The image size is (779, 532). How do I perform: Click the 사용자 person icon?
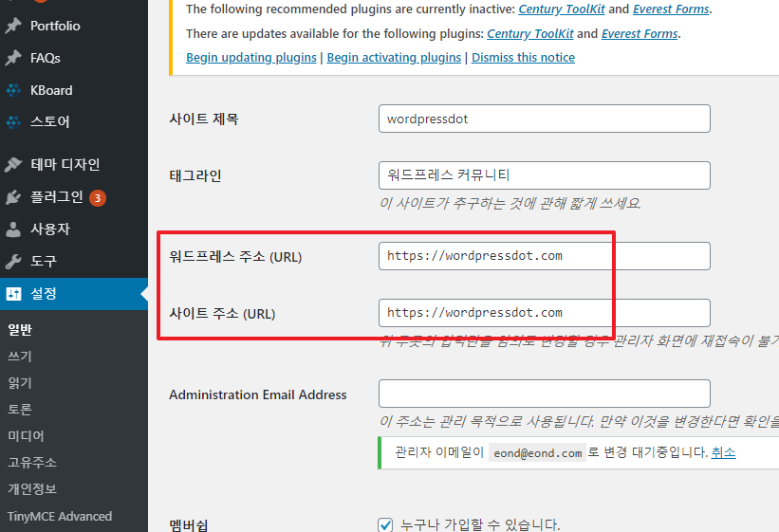pyautogui.click(x=13, y=229)
